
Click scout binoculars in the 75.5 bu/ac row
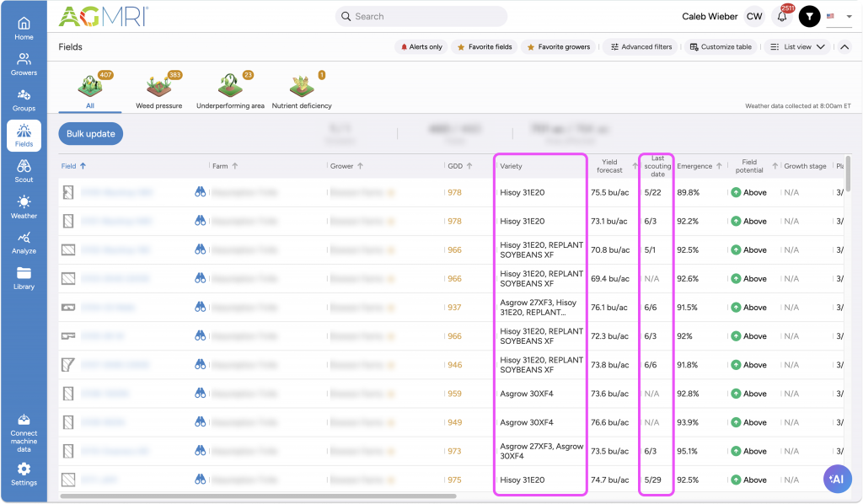(200, 192)
